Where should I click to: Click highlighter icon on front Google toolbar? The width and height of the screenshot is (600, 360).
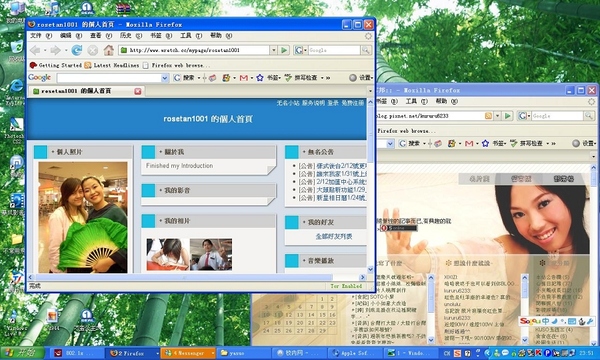point(212,78)
